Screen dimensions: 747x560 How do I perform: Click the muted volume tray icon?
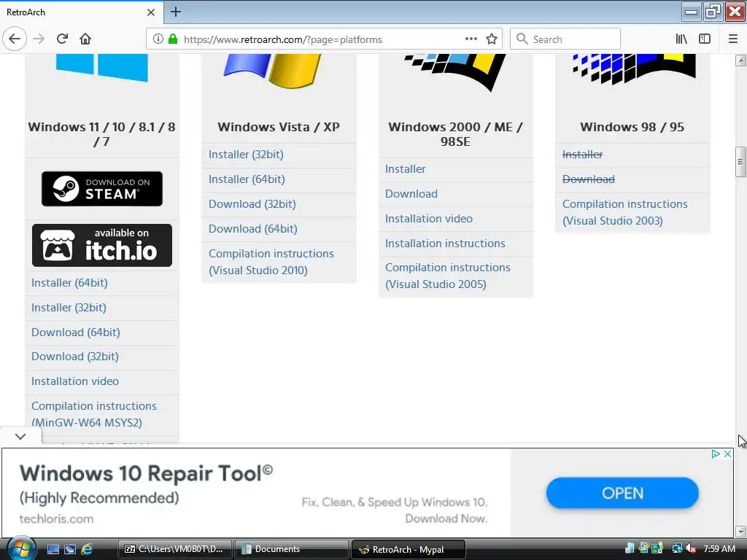coord(692,548)
